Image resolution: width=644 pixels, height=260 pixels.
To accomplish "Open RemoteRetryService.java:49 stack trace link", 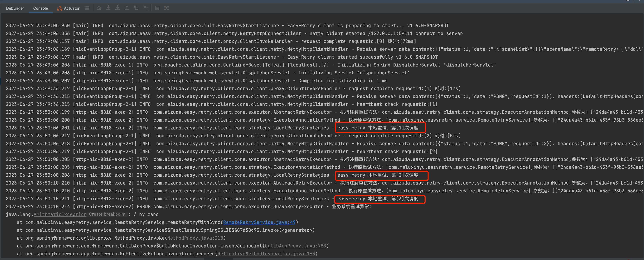I will pyautogui.click(x=259, y=222).
